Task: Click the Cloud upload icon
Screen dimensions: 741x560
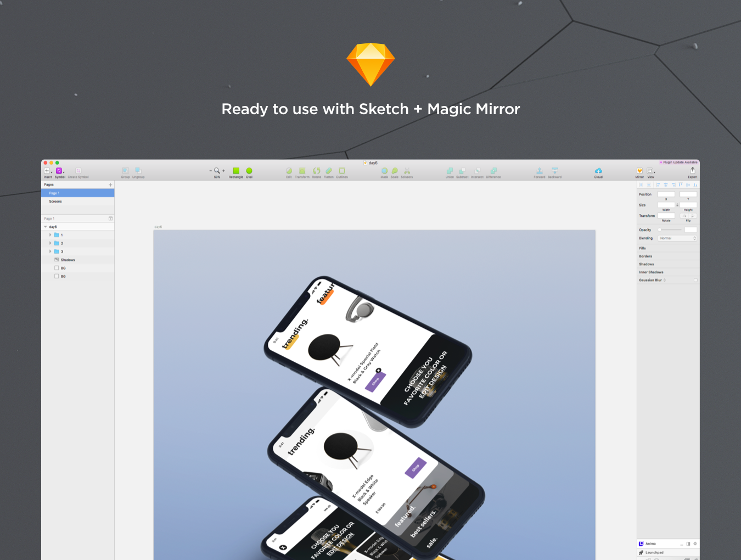Action: pos(598,171)
